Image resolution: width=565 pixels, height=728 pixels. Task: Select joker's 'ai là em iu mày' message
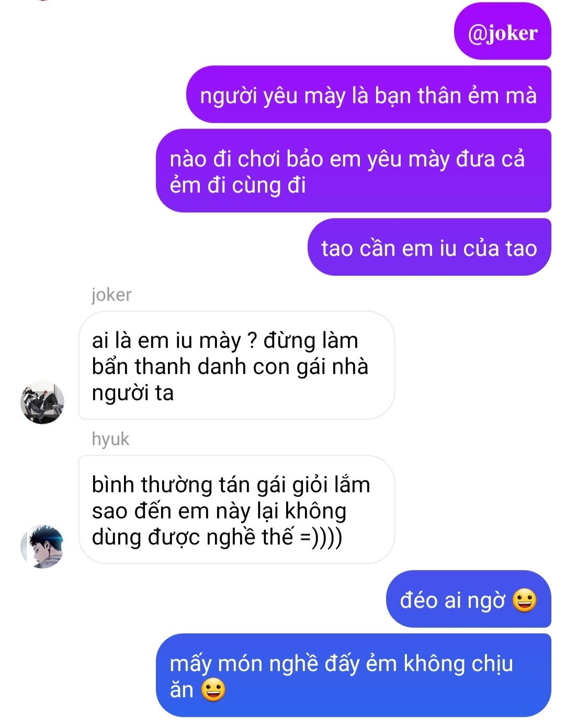pos(236,366)
